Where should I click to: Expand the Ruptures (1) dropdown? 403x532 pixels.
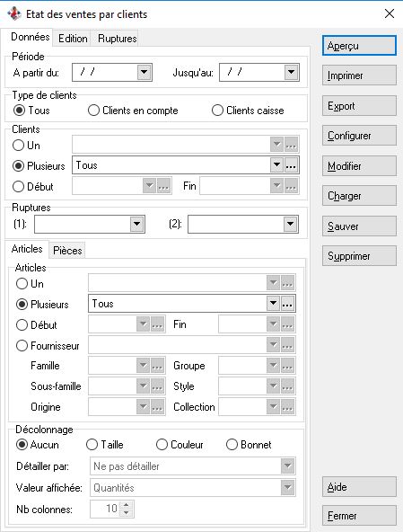pos(137,224)
